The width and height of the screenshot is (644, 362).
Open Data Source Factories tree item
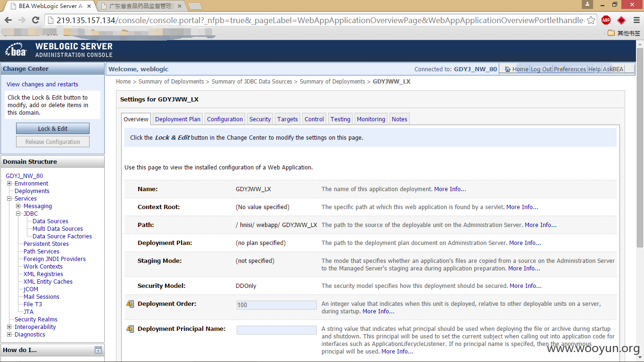pos(62,236)
